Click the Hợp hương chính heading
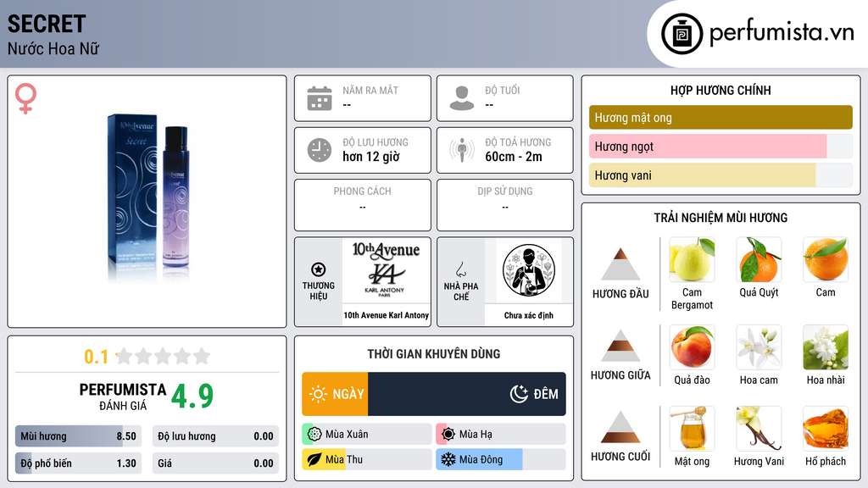Viewport: 868px width, 488px height. pos(721,90)
